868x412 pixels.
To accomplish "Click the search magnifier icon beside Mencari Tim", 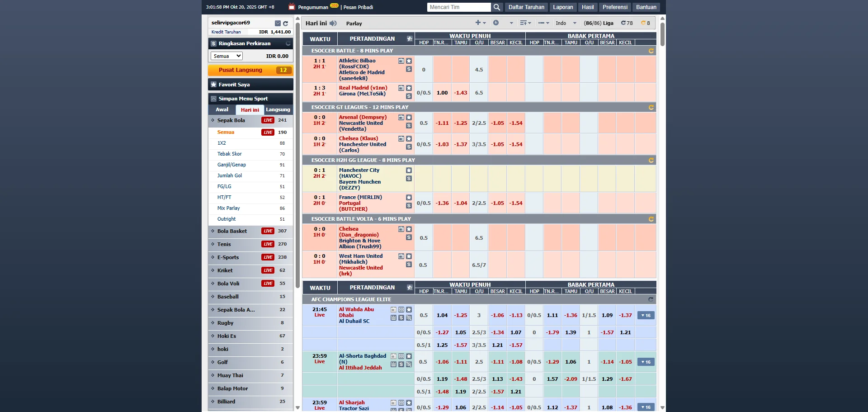I will click(x=496, y=7).
